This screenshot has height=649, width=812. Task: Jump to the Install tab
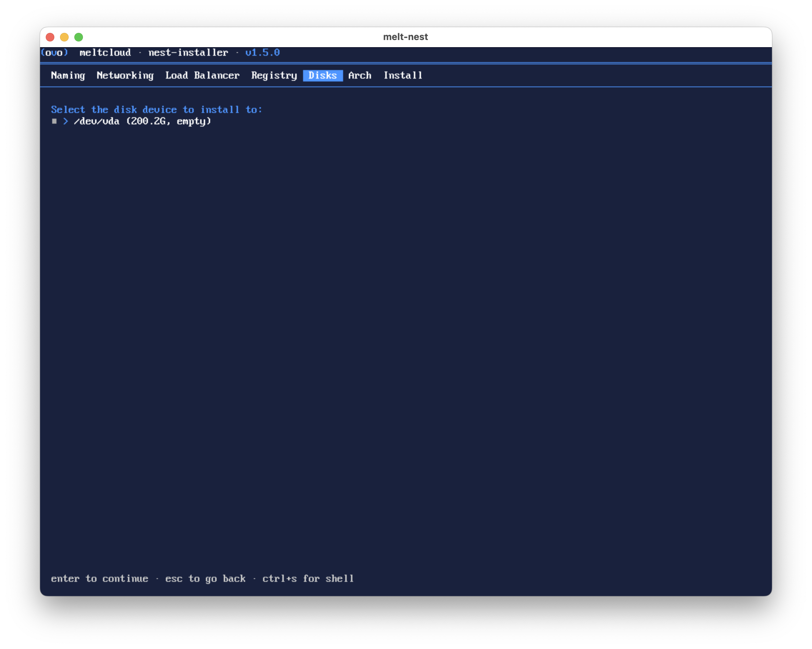(403, 76)
